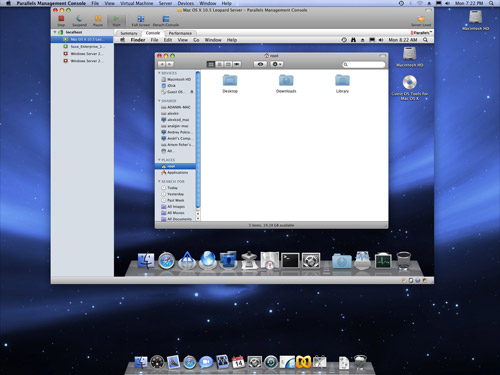500x375 pixels.
Task: Select All Images saved search
Action: point(175,207)
